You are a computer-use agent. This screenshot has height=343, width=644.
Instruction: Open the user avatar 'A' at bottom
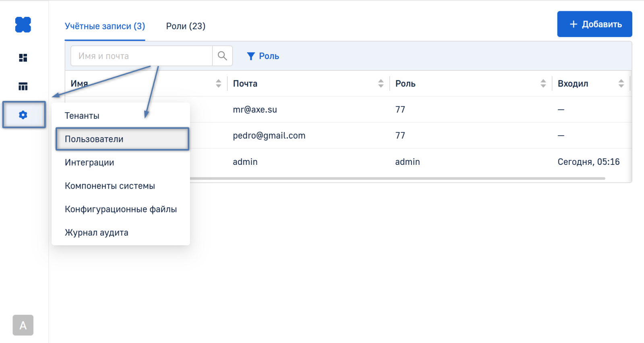[23, 325]
